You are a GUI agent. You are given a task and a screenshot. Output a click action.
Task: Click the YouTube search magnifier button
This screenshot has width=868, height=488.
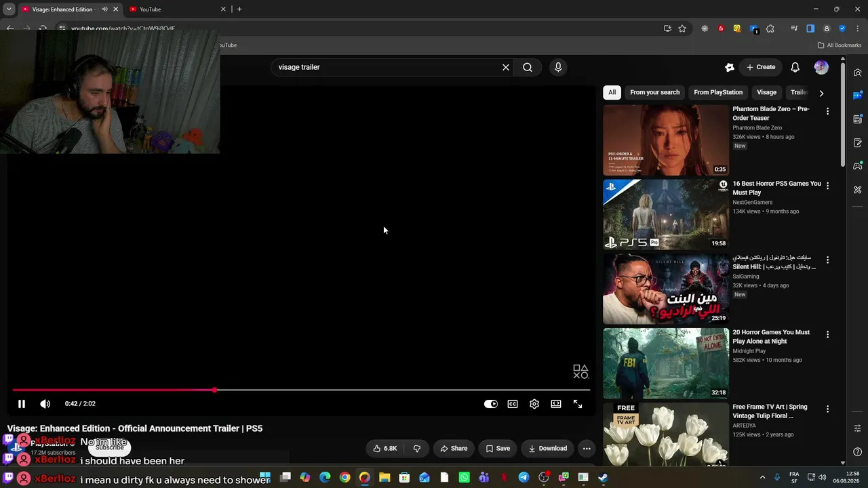(x=528, y=67)
